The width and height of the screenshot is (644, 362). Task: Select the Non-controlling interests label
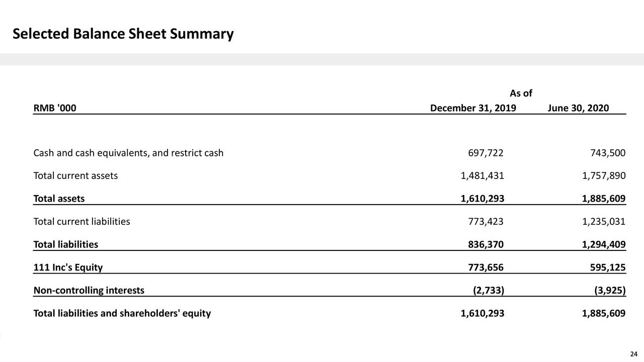click(x=89, y=290)
